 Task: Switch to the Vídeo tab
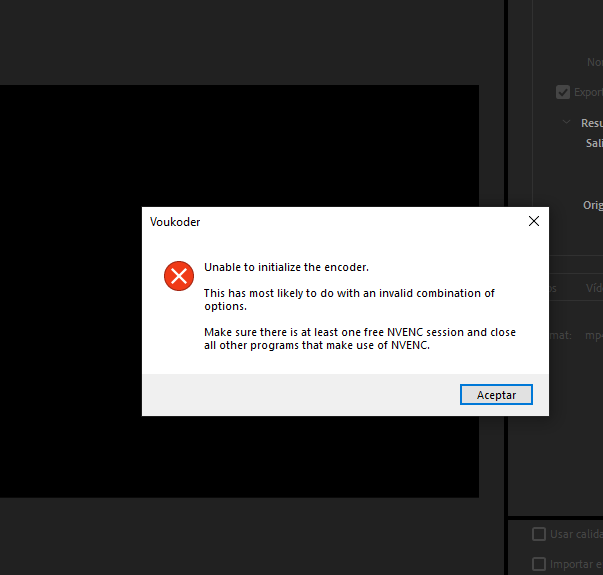[593, 288]
